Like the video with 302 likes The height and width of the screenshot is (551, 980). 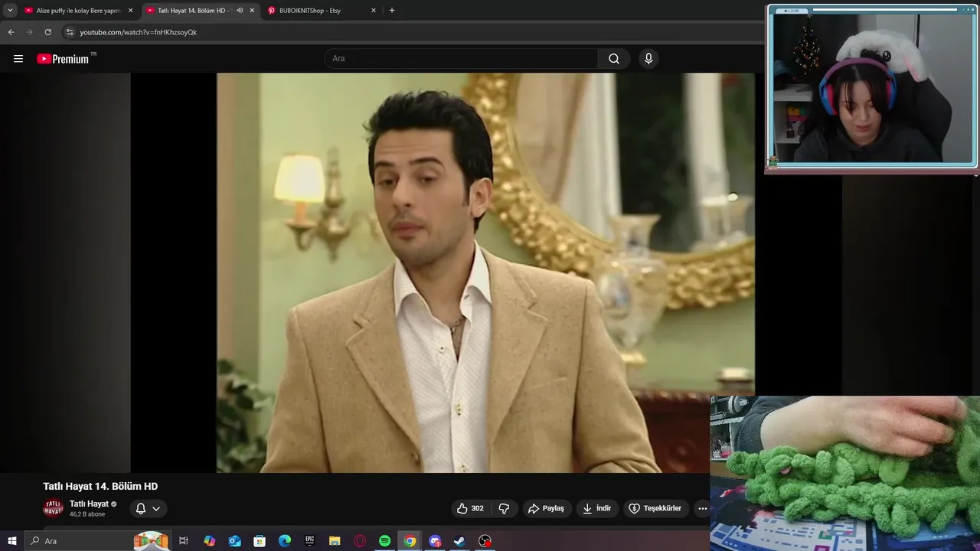tap(470, 508)
